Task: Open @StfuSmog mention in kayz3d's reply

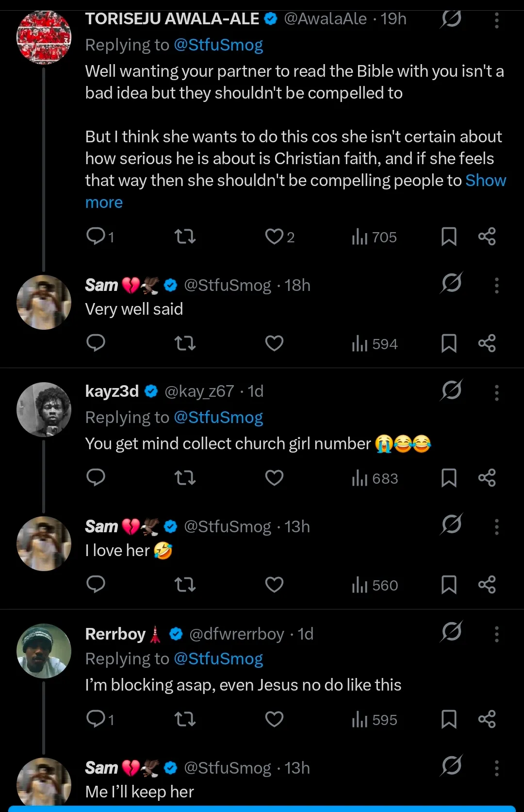Action: tap(218, 418)
